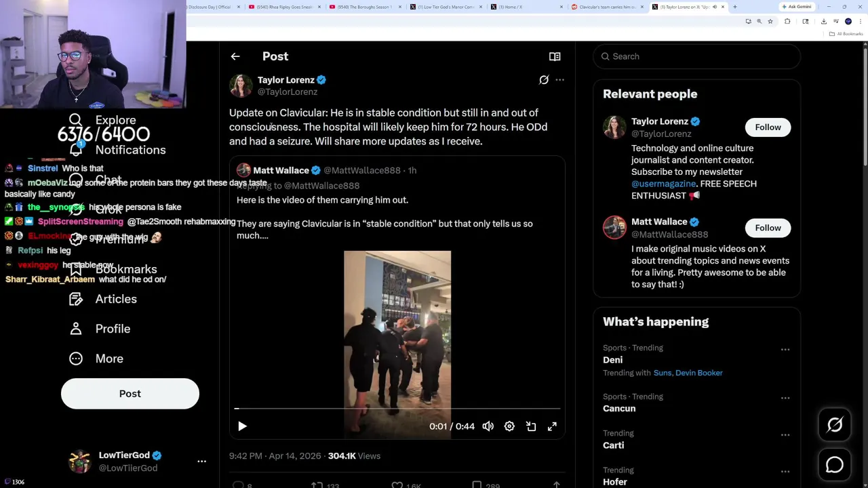The image size is (868, 488).
Task: Switch to the Low Tier God's Manor X tab
Action: pyautogui.click(x=448, y=7)
